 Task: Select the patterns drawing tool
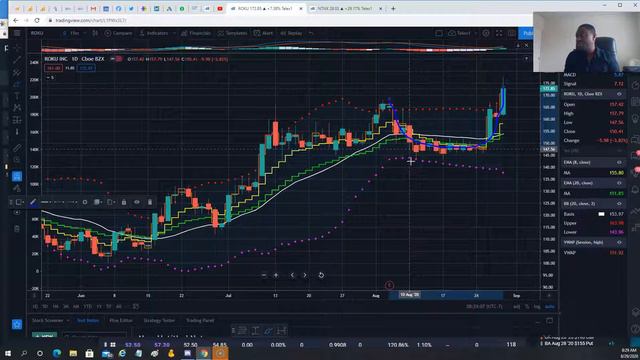pyautogui.click(x=17, y=107)
